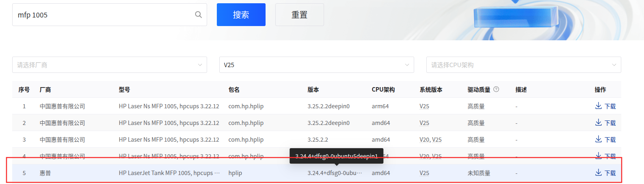
Task: Focus the search box containing mfp 1005
Action: pyautogui.click(x=110, y=15)
